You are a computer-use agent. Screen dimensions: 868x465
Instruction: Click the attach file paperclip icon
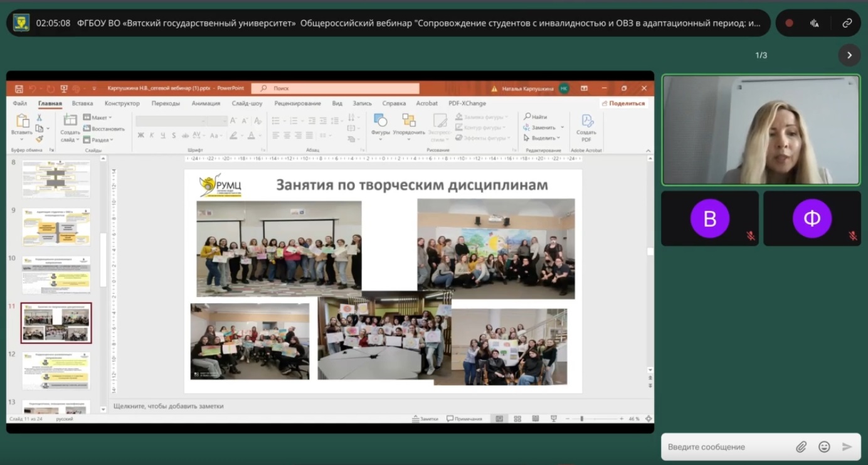click(801, 447)
